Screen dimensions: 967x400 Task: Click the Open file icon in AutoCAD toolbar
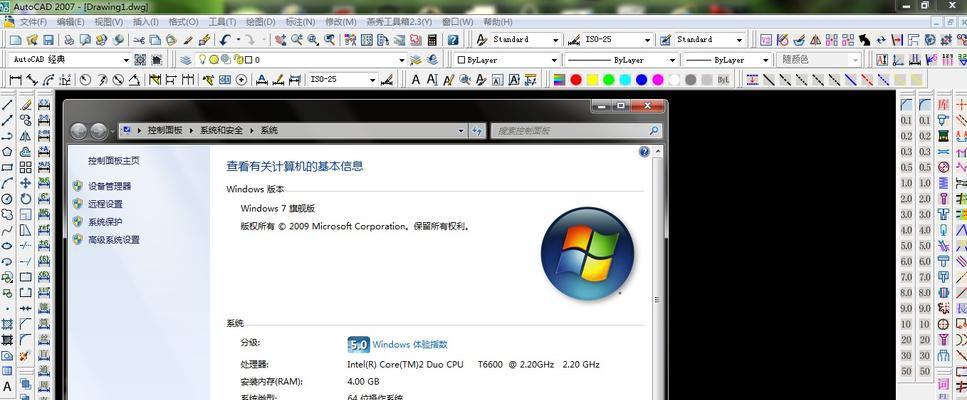(x=32, y=40)
